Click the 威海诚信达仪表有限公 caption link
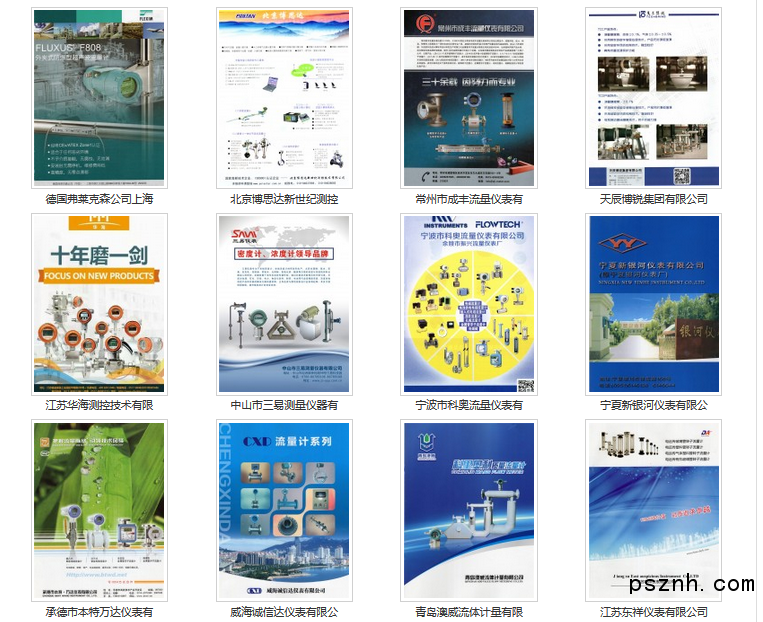 tap(284, 611)
